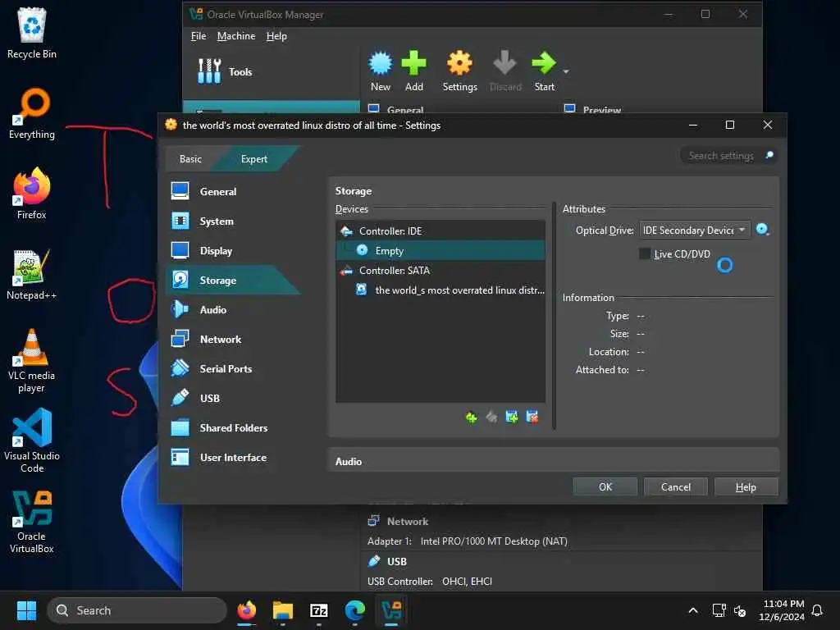
Task: Select Controller: SATA in the devices tree
Action: coord(441,270)
